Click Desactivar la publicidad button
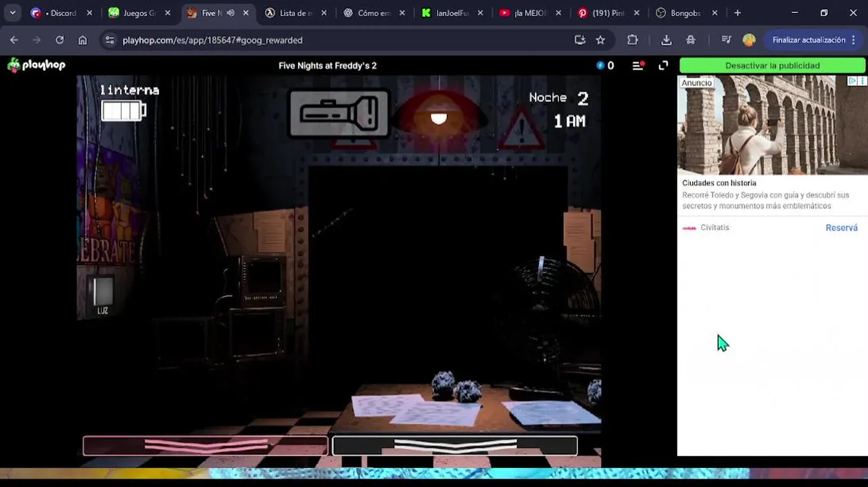This screenshot has width=868, height=487. click(772, 66)
